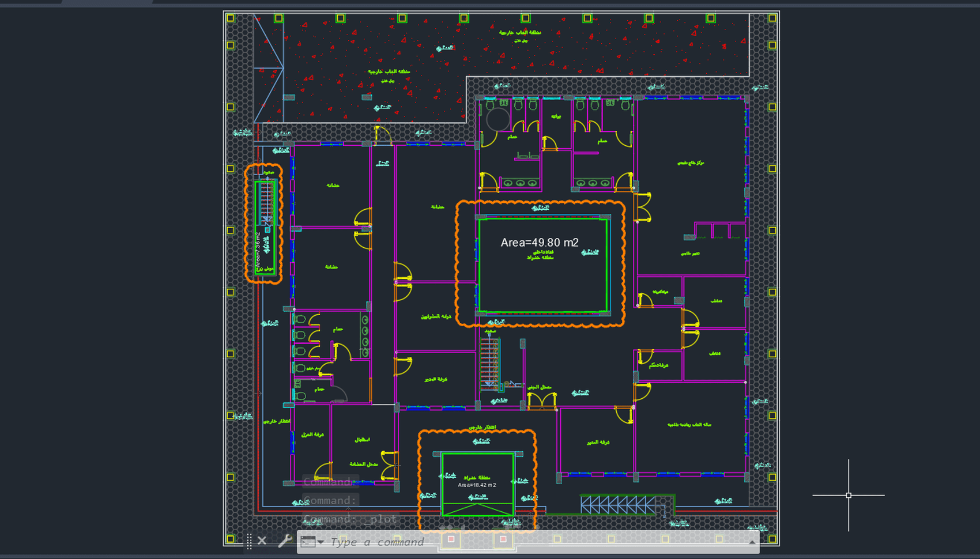Select the Area=49.80 m2 text
Image resolution: width=980 pixels, height=559 pixels.
click(540, 243)
